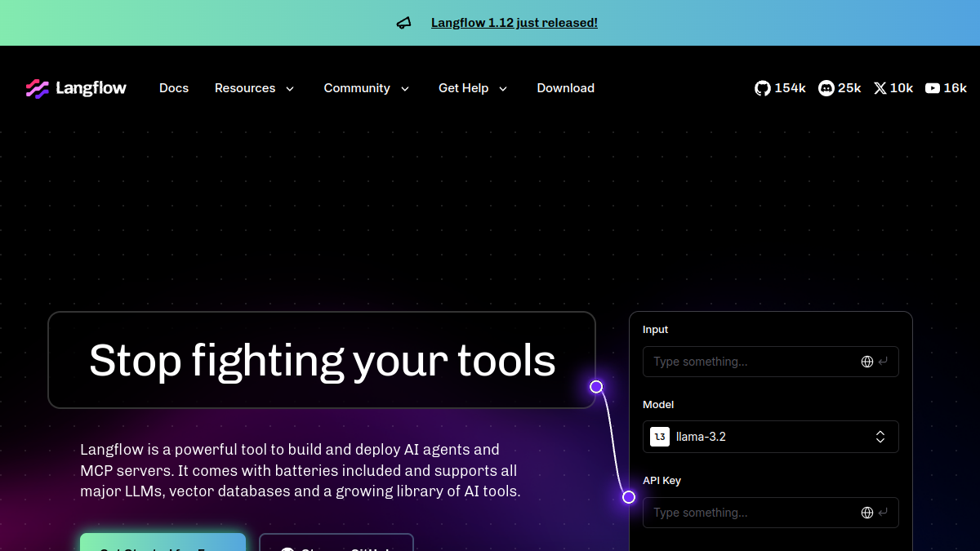980x551 pixels.
Task: Click the Langflow logo icon
Action: (x=38, y=88)
